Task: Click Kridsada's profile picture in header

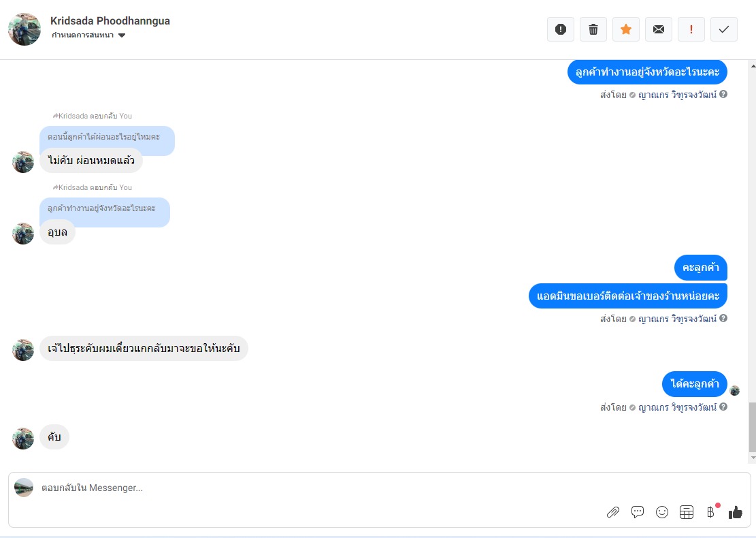Action: coord(24,29)
